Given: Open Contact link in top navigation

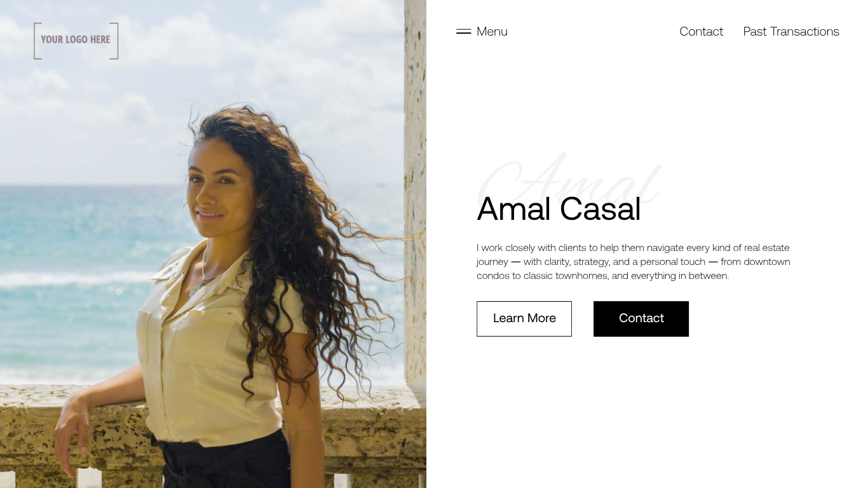Looking at the screenshot, I should tap(701, 32).
